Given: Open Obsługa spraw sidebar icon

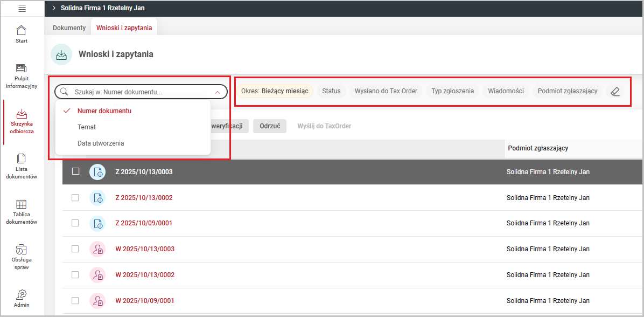Looking at the screenshot, I should [22, 250].
